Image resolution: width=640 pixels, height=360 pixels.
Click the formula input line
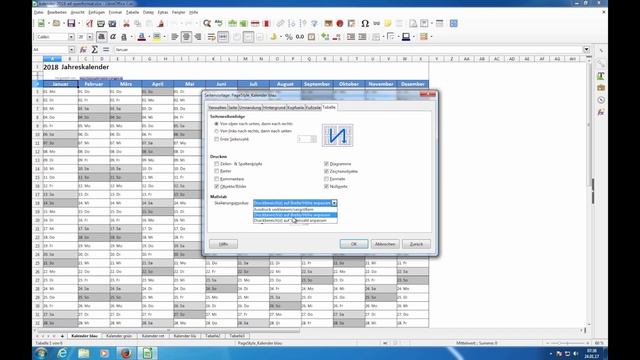point(348,49)
